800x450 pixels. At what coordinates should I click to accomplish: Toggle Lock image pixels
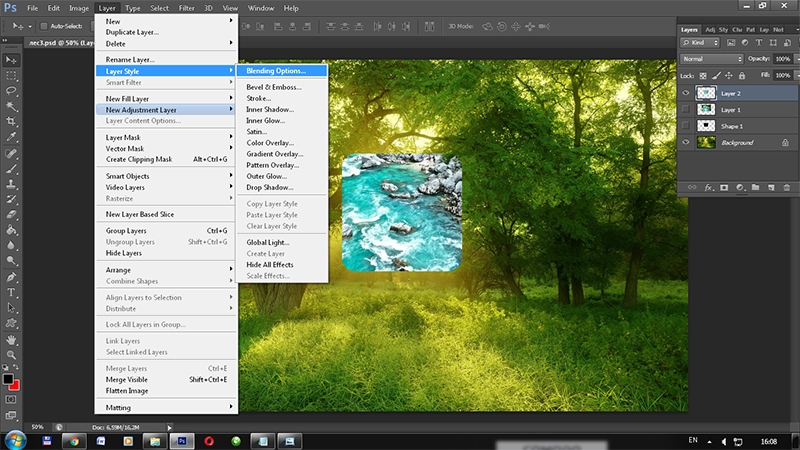click(716, 76)
